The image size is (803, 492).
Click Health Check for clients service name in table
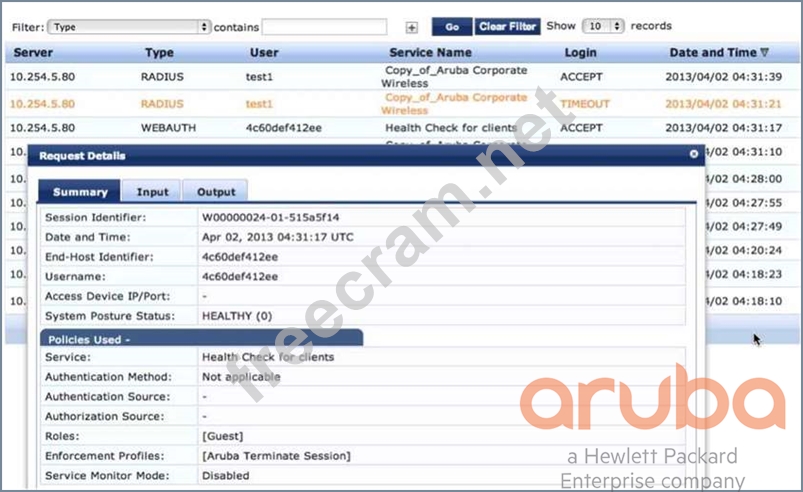click(451, 128)
